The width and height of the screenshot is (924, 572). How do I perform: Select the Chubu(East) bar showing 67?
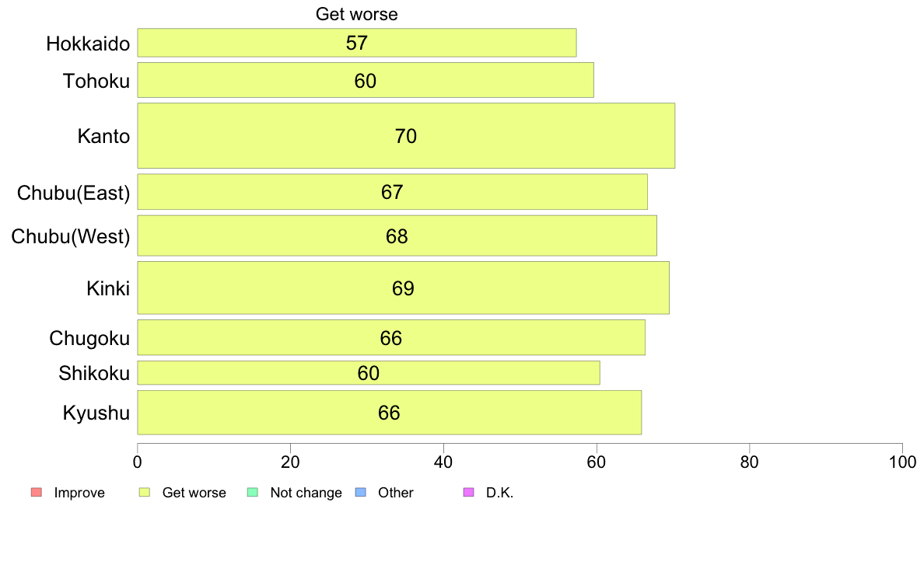point(393,191)
